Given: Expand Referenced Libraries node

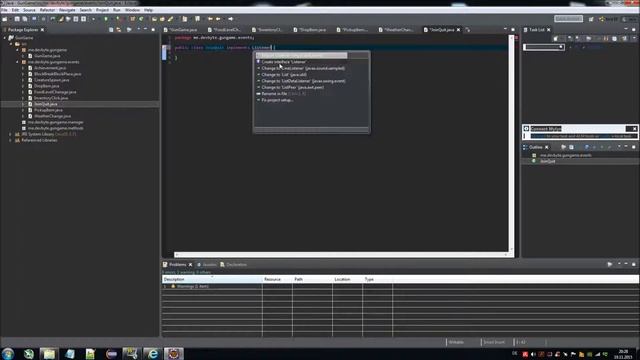Looking at the screenshot, I should point(11,140).
